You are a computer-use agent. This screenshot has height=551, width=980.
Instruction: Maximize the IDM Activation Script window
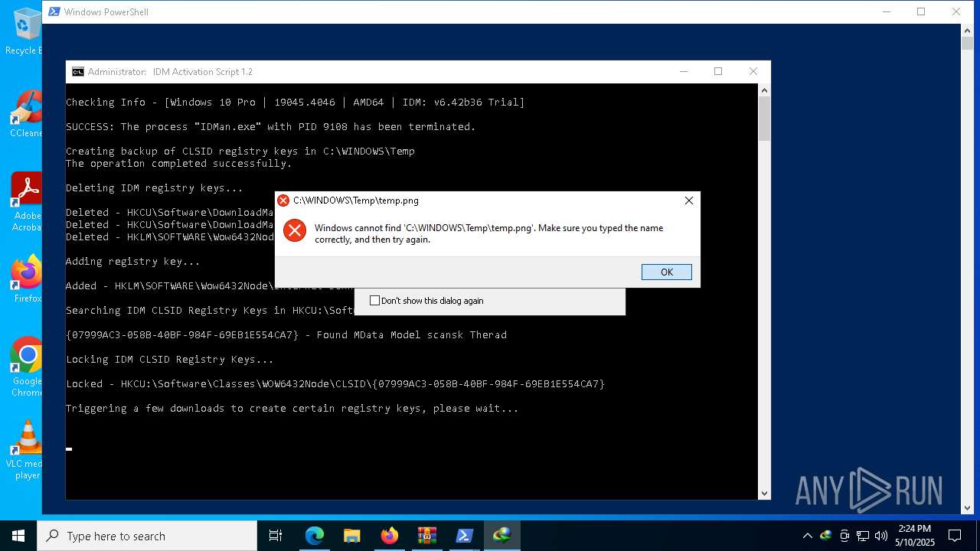tap(718, 72)
